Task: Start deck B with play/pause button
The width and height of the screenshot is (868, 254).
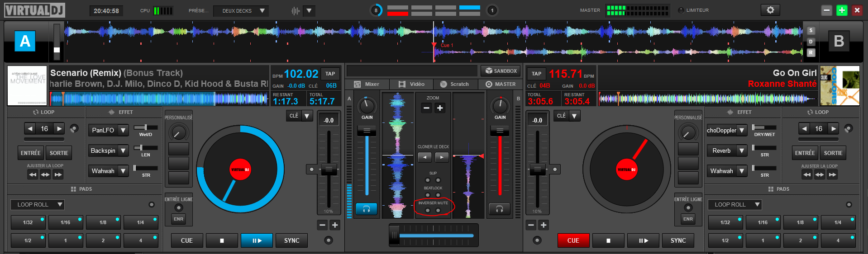Action: [x=643, y=240]
